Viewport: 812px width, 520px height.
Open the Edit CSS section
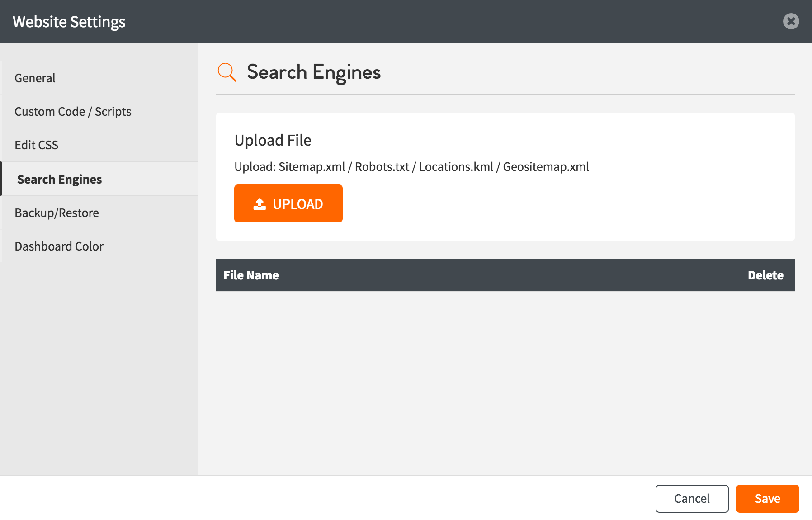tap(37, 145)
